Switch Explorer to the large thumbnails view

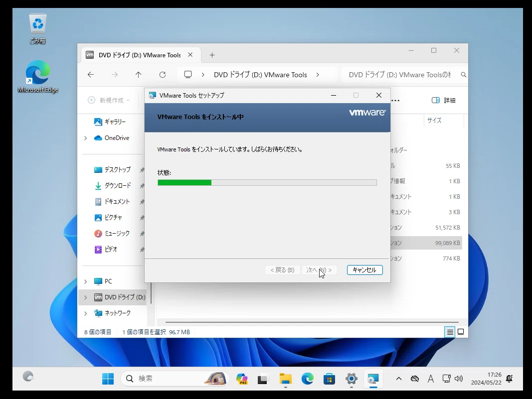tap(461, 332)
